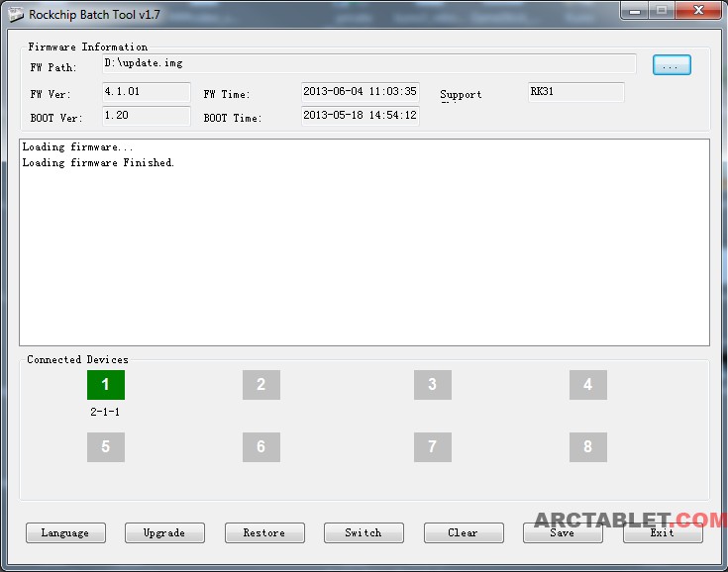Click the Save button

563,532
